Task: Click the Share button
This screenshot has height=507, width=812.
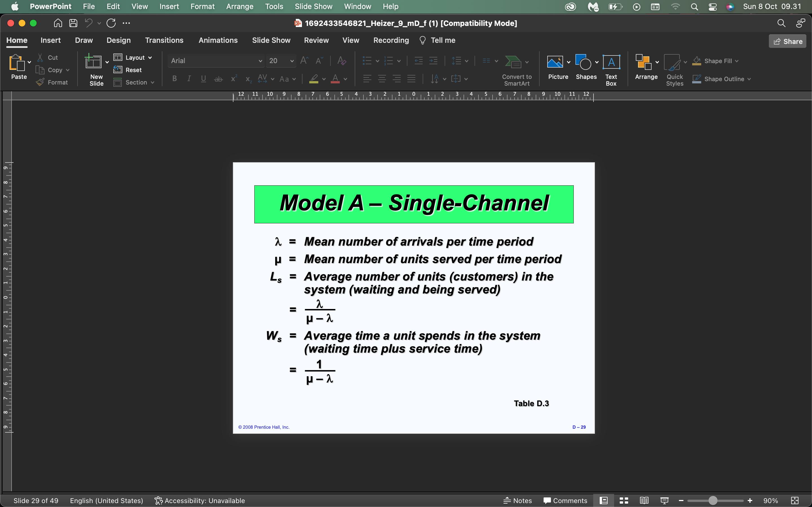Action: pyautogui.click(x=787, y=41)
